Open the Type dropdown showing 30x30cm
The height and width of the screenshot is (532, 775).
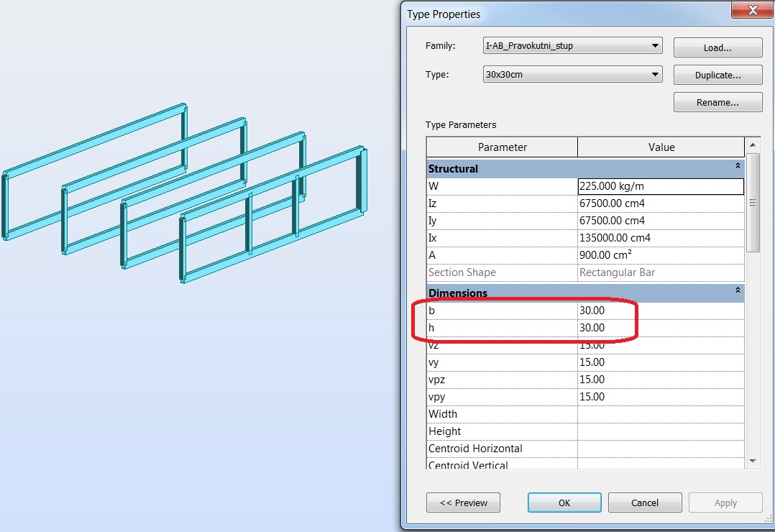(655, 73)
